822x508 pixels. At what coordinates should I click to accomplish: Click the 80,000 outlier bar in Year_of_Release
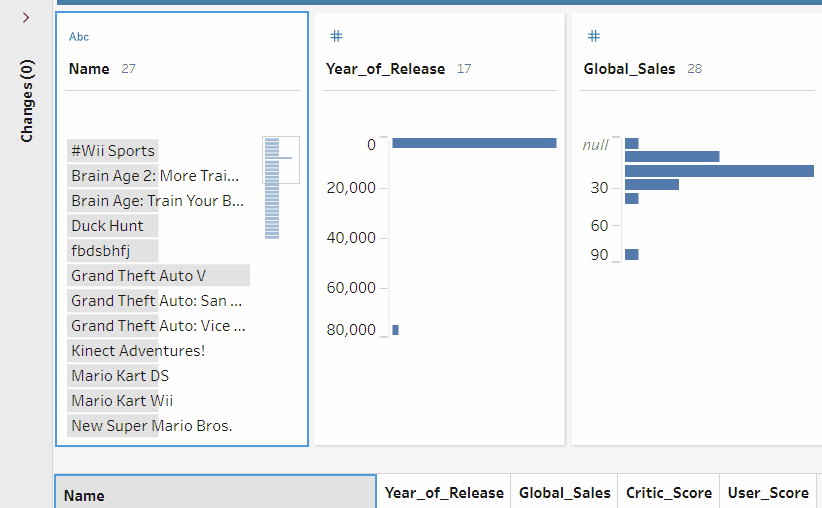(x=396, y=330)
